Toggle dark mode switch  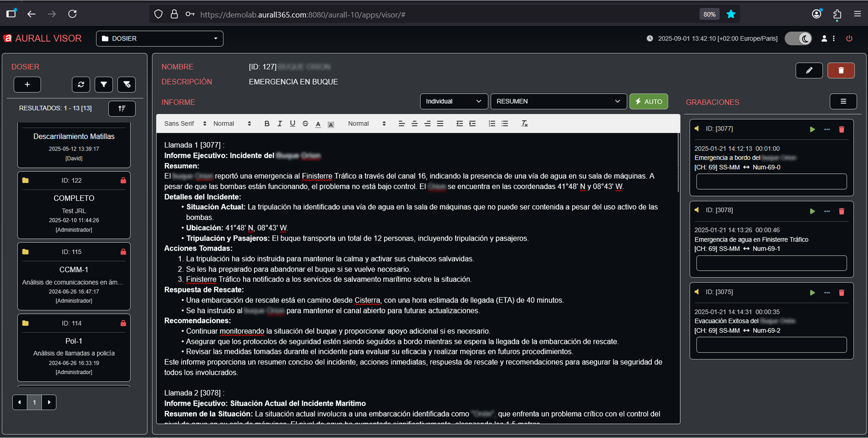click(x=798, y=39)
